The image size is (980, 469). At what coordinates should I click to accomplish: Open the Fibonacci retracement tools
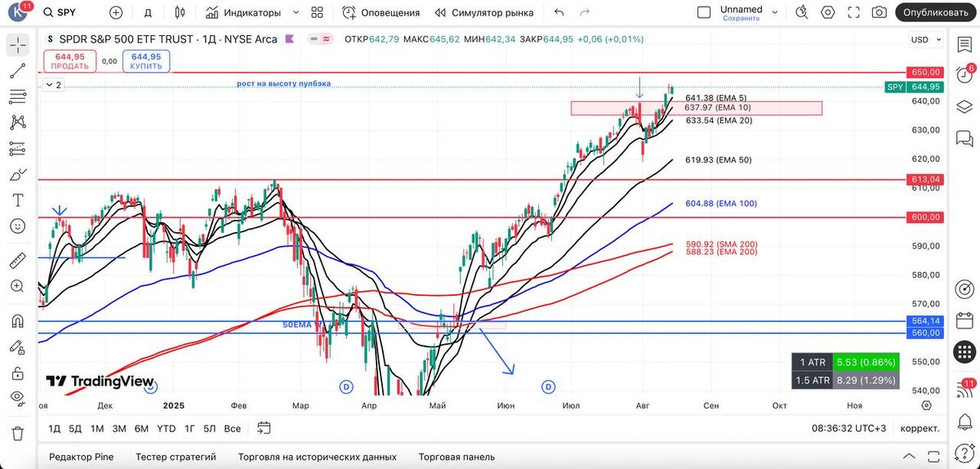[17, 97]
